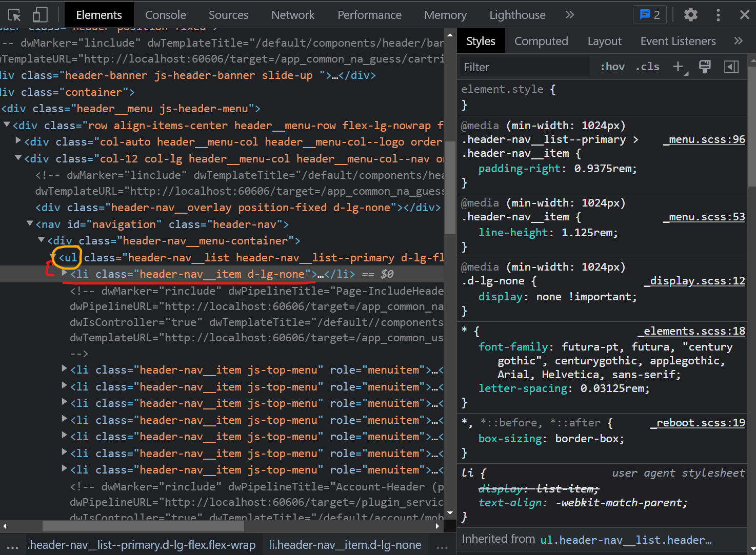Image resolution: width=756 pixels, height=555 pixels.
Task: Open the computed styles sidebar panel icon
Action: point(731,67)
